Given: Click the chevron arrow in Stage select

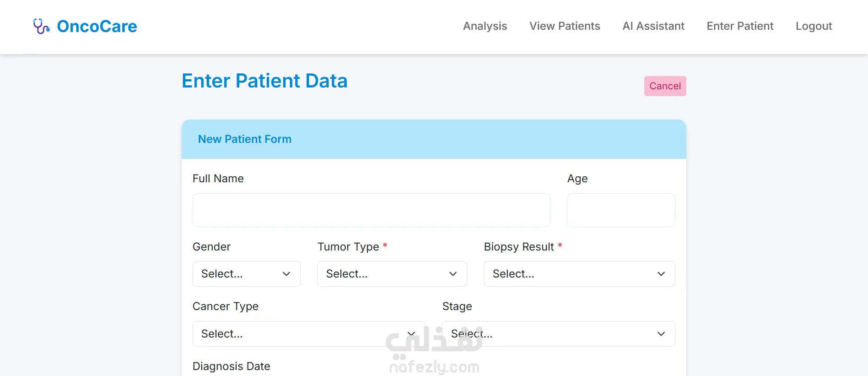Looking at the screenshot, I should [661, 334].
